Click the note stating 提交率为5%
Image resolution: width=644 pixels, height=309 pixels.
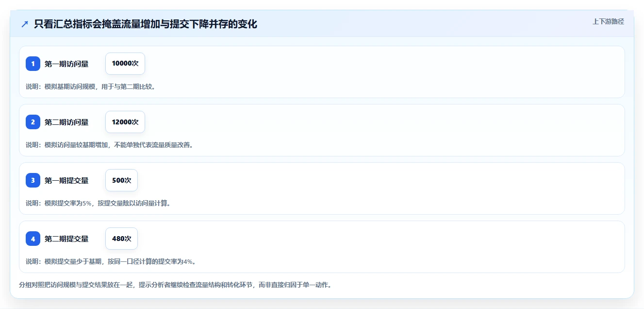click(98, 203)
